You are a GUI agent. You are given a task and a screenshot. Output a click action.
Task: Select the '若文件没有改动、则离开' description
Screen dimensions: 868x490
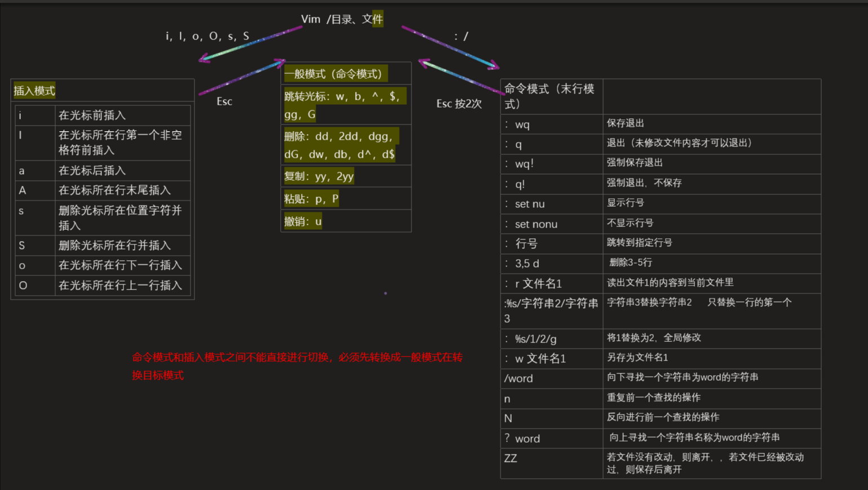[x=705, y=464]
